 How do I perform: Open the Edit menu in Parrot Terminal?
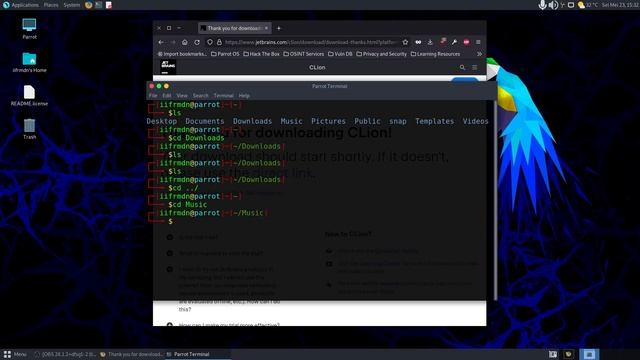click(167, 96)
